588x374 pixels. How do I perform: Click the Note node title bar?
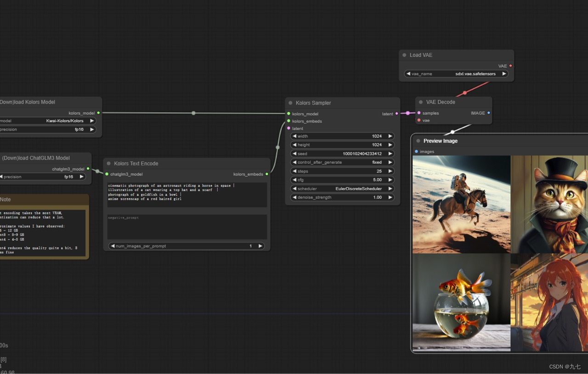click(44, 200)
